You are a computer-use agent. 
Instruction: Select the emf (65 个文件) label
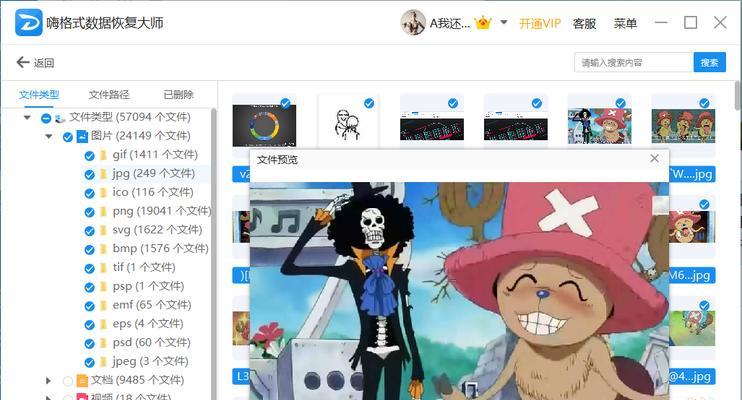pos(151,305)
